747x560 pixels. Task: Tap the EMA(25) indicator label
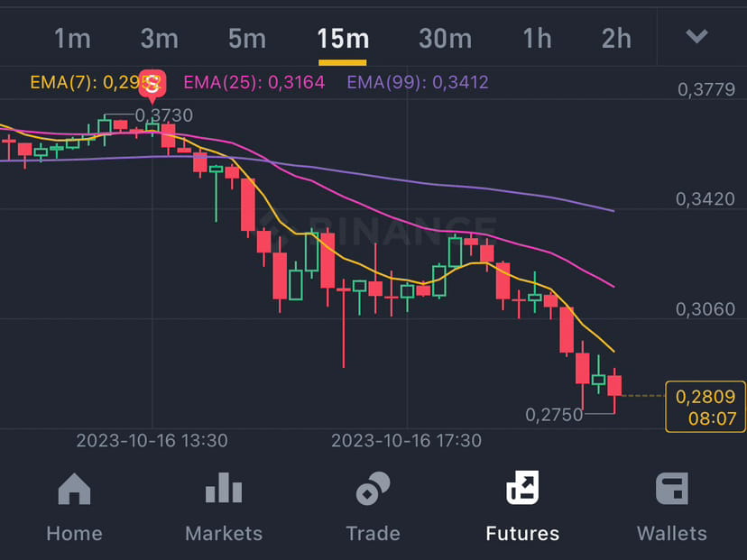click(x=254, y=82)
